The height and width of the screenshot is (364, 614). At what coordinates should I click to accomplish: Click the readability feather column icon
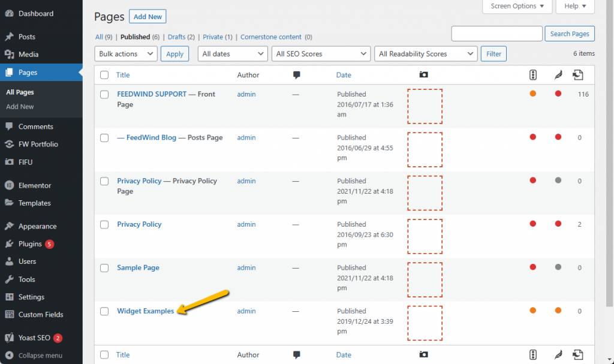tap(558, 74)
